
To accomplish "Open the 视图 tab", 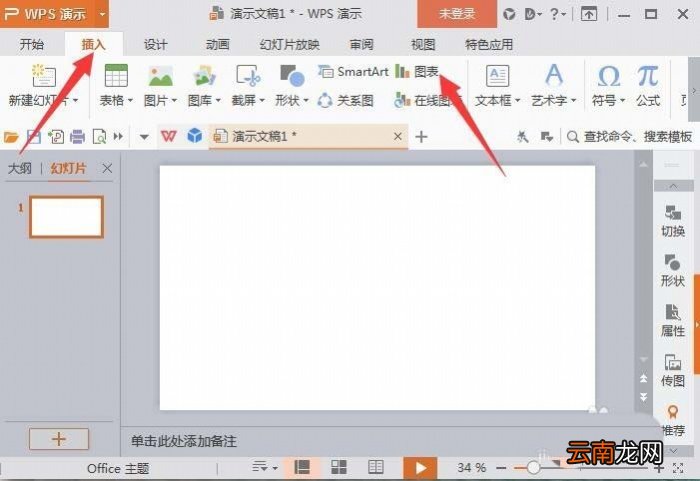I will 423,44.
